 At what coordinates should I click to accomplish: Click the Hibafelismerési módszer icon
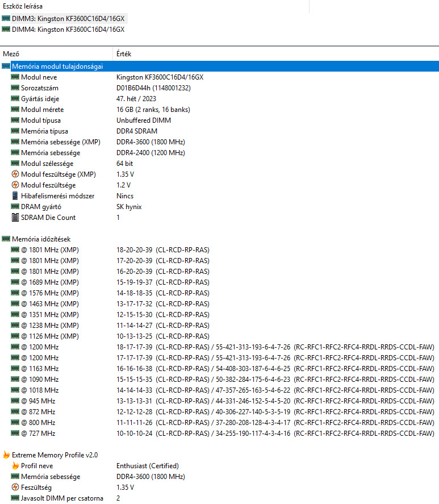pos(15,195)
